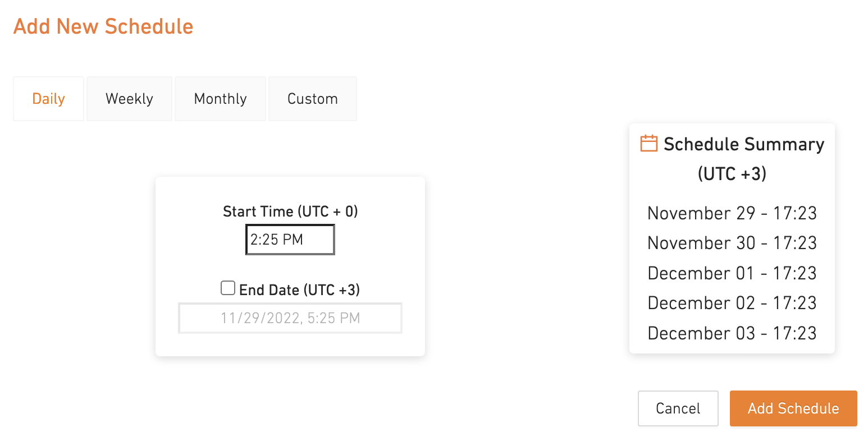Image resolution: width=868 pixels, height=441 pixels.
Task: Click the Schedule Summary heading
Action: click(x=743, y=144)
